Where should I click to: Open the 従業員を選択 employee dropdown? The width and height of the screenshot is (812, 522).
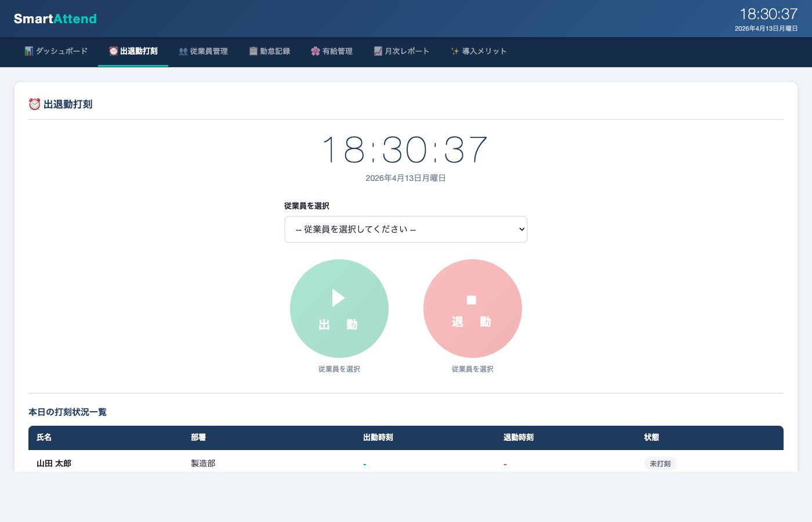[406, 229]
